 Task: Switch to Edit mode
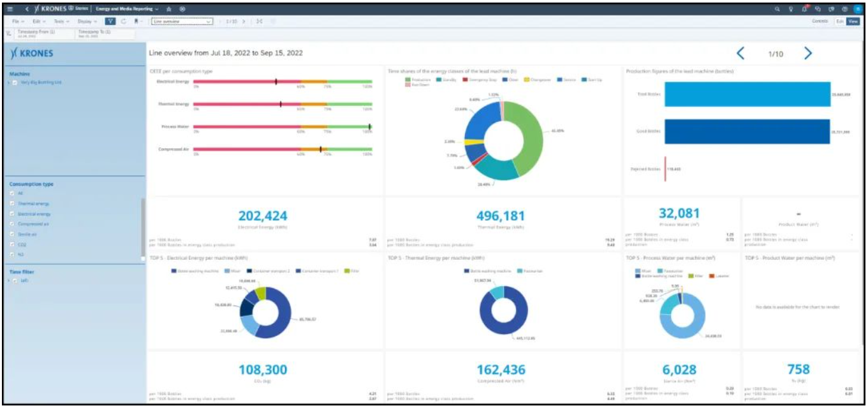click(x=839, y=21)
